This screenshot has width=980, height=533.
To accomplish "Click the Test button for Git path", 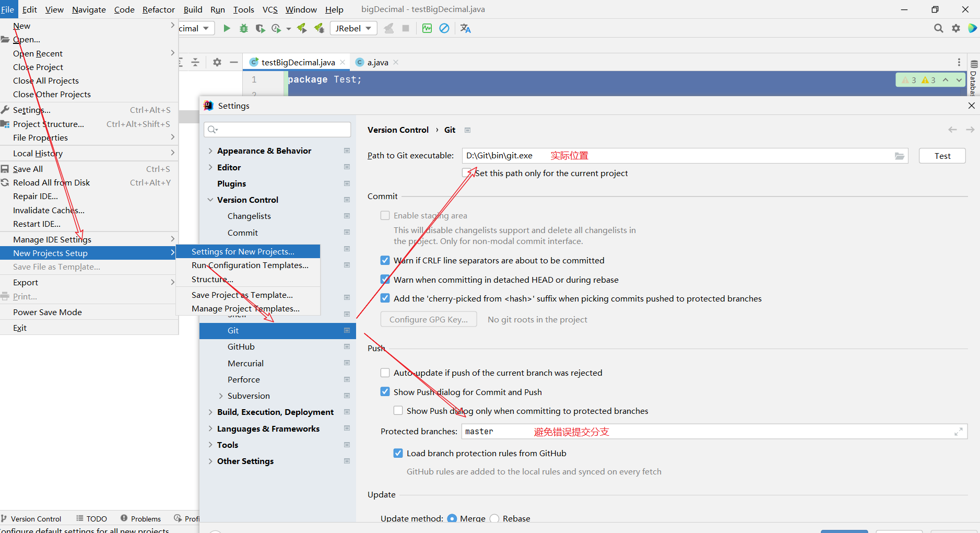I will tap(942, 156).
